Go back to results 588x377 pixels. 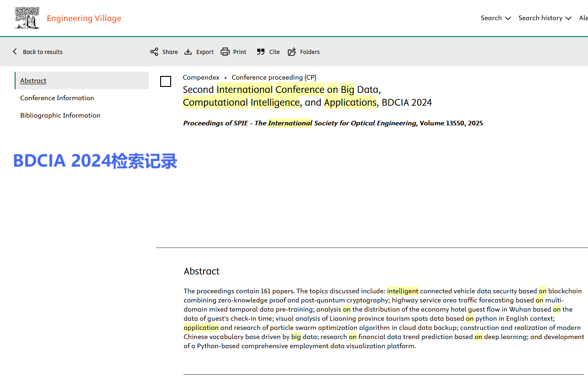(x=43, y=52)
